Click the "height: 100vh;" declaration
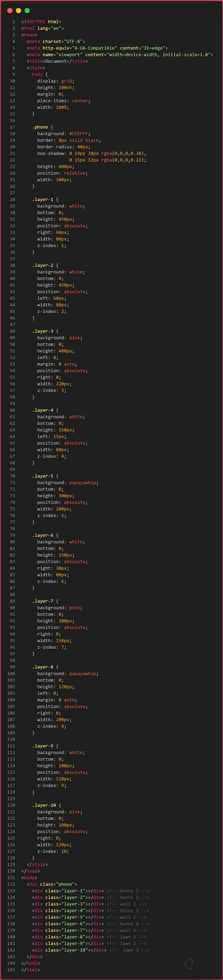Screen dimensions: 223x980 56,87
